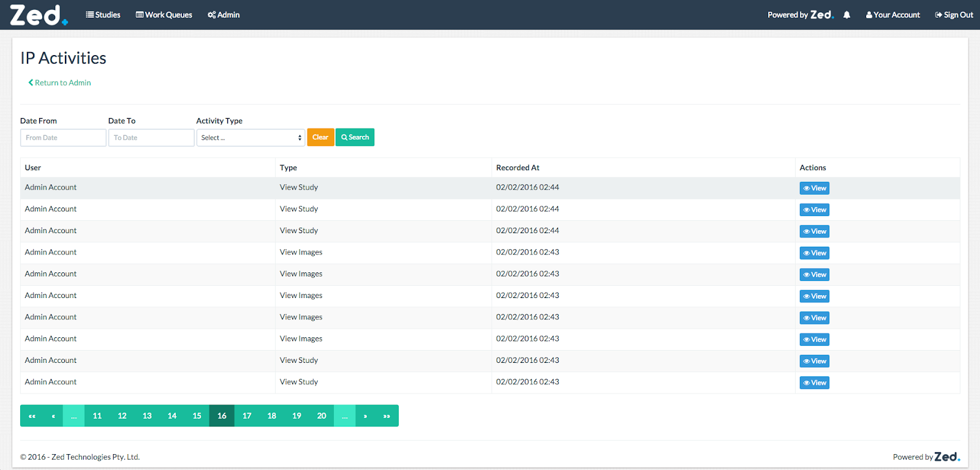Click the left ellipsis pagination button
The width and height of the screenshot is (980, 470).
tap(73, 416)
